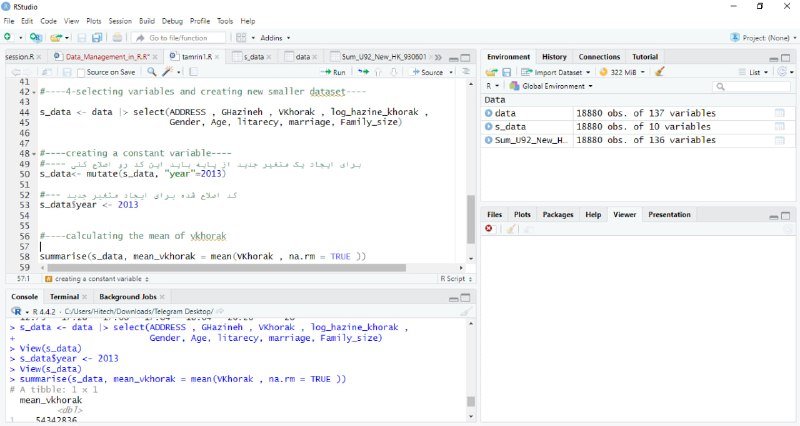Image resolution: width=800 pixels, height=426 pixels.
Task: Click the creating a constant variable section navigator
Action: coord(97,279)
